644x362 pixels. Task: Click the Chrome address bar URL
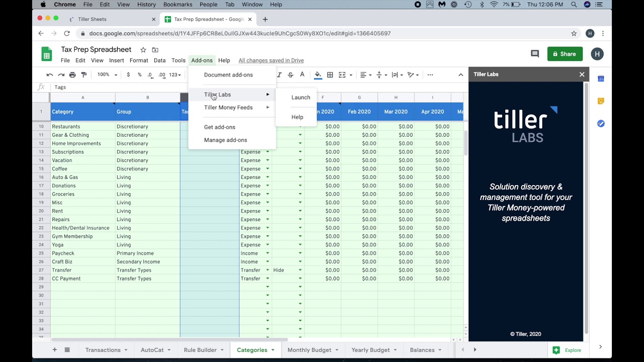point(240,34)
